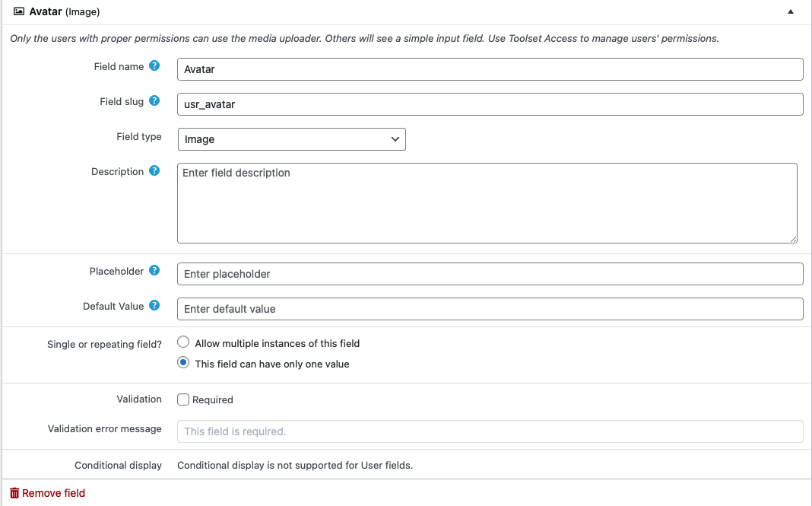Click the image icon beside Avatar title
Image resolution: width=812 pixels, height=506 pixels.
[x=19, y=12]
